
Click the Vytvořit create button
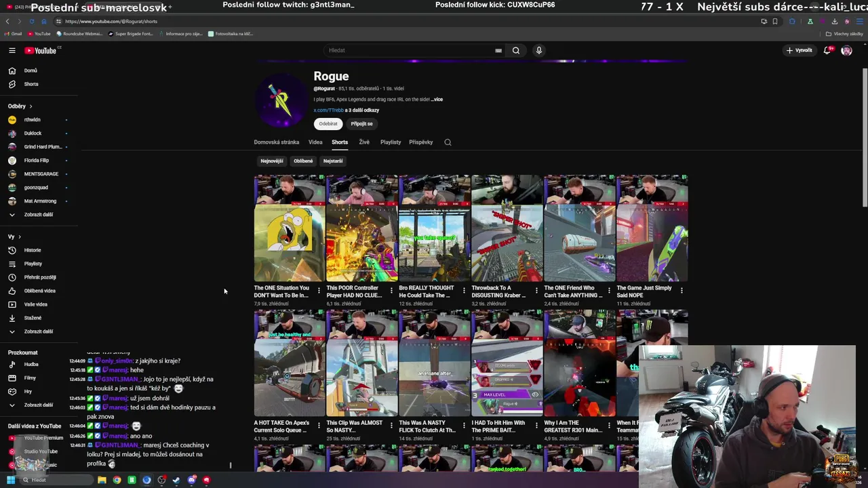click(800, 50)
